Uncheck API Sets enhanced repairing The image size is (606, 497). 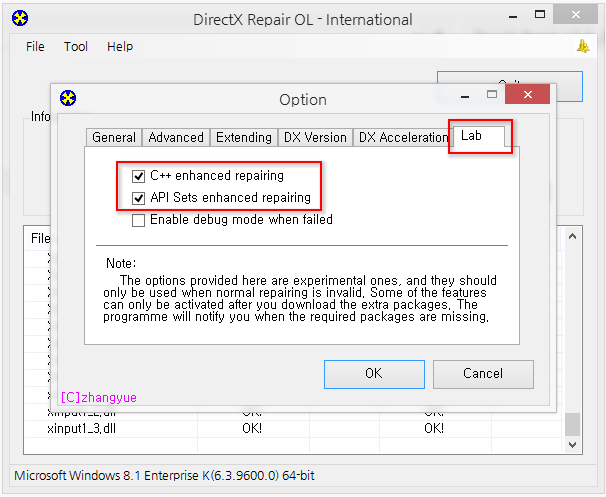point(138,198)
